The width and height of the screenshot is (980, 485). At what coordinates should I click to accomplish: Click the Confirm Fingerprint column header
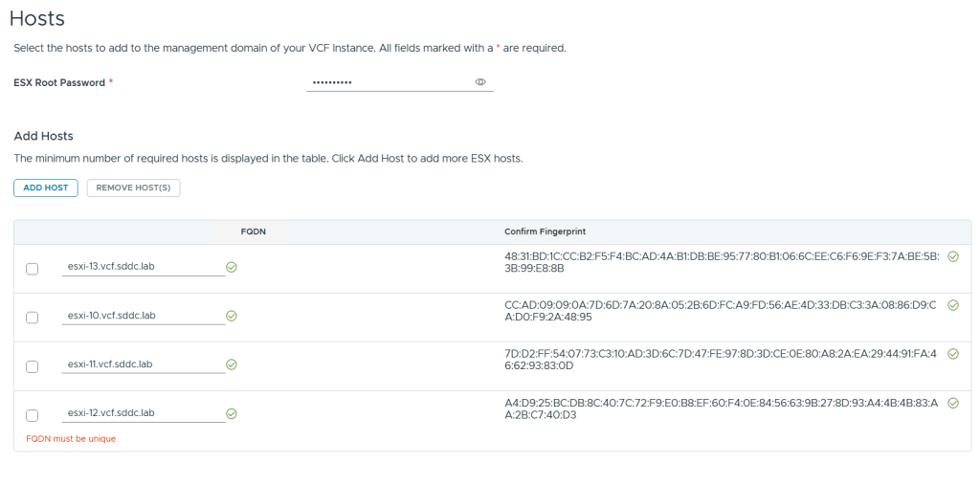pyautogui.click(x=545, y=232)
